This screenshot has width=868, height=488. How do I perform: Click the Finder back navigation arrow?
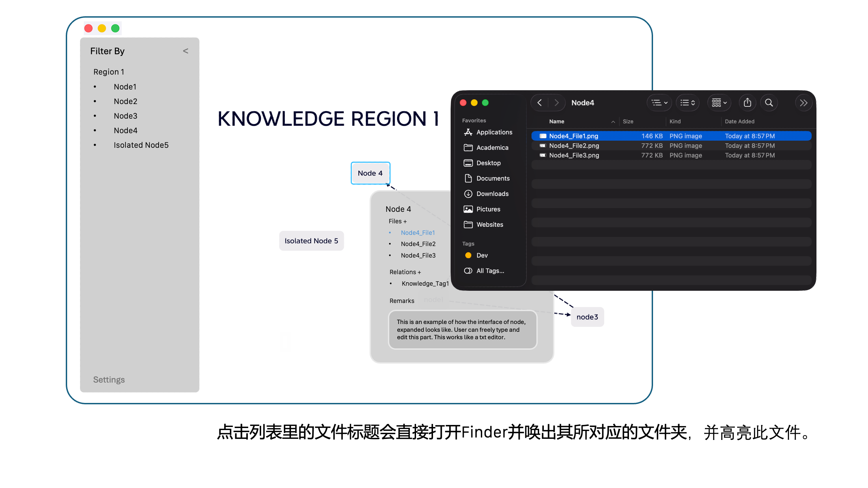(x=539, y=103)
